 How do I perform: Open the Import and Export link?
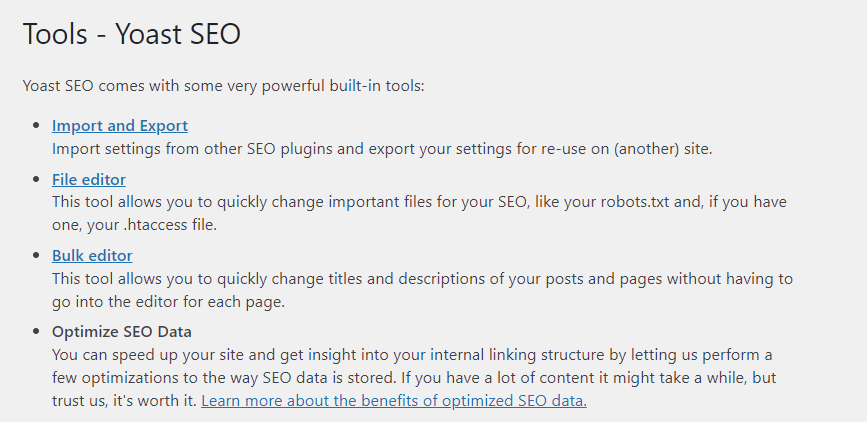(x=120, y=126)
